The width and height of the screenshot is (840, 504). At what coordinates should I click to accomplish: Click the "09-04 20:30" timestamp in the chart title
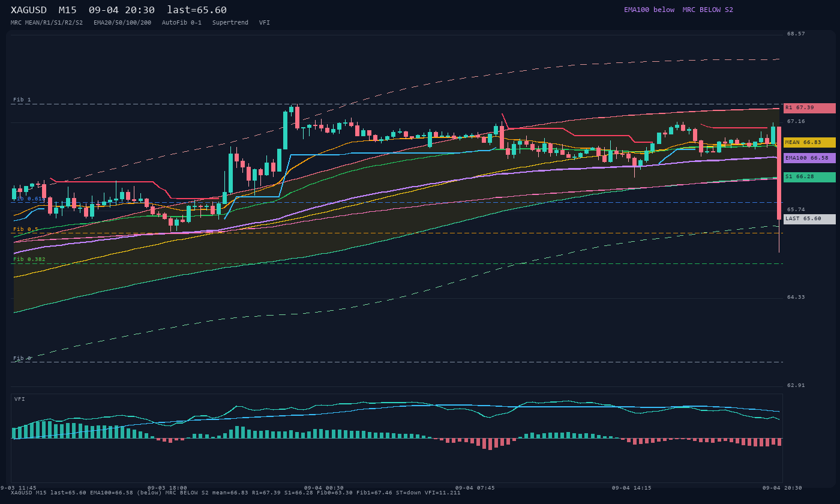122,10
